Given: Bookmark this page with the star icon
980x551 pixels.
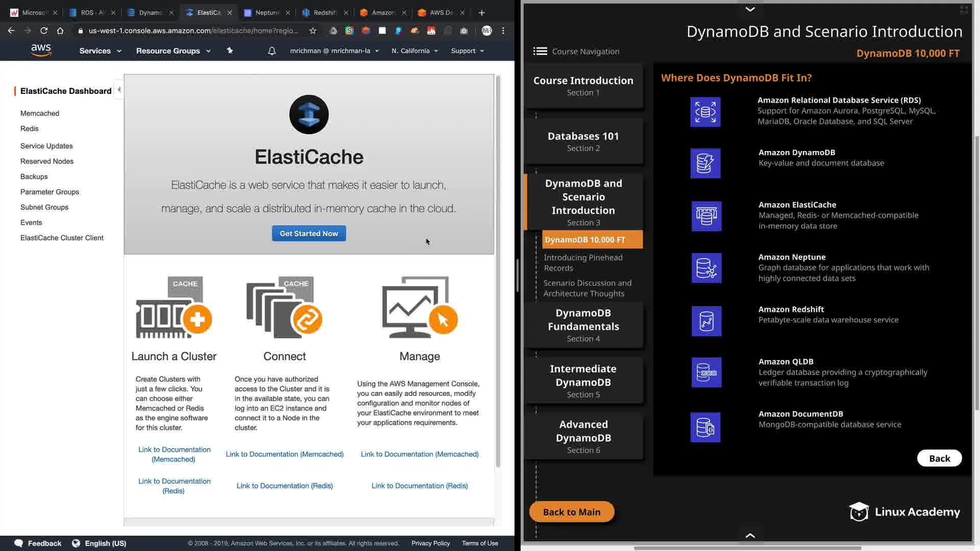Looking at the screenshot, I should [x=312, y=31].
